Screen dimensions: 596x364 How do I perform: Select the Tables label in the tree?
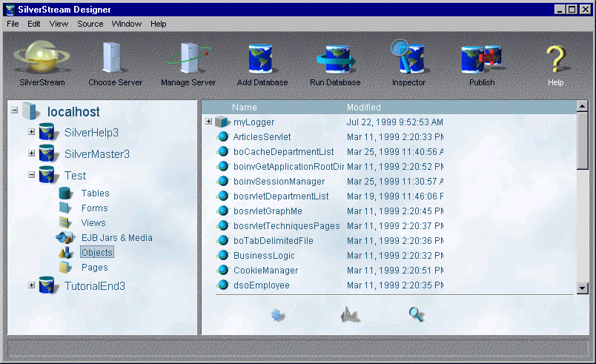(x=95, y=193)
